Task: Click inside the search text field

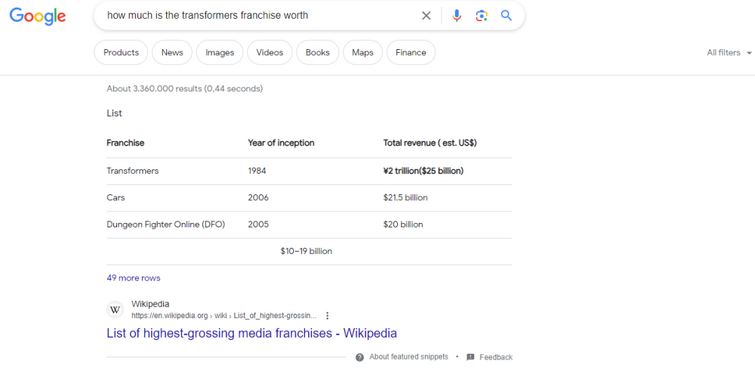Action: (x=260, y=16)
